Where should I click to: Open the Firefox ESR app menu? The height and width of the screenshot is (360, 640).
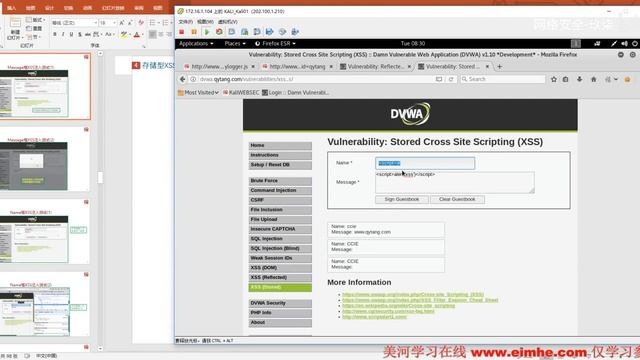pos(275,44)
